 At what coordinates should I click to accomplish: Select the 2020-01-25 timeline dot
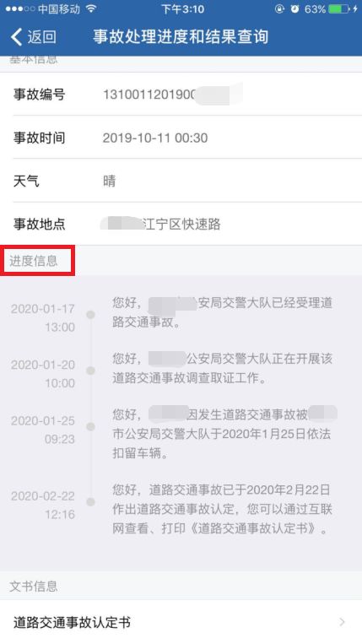coord(90,427)
